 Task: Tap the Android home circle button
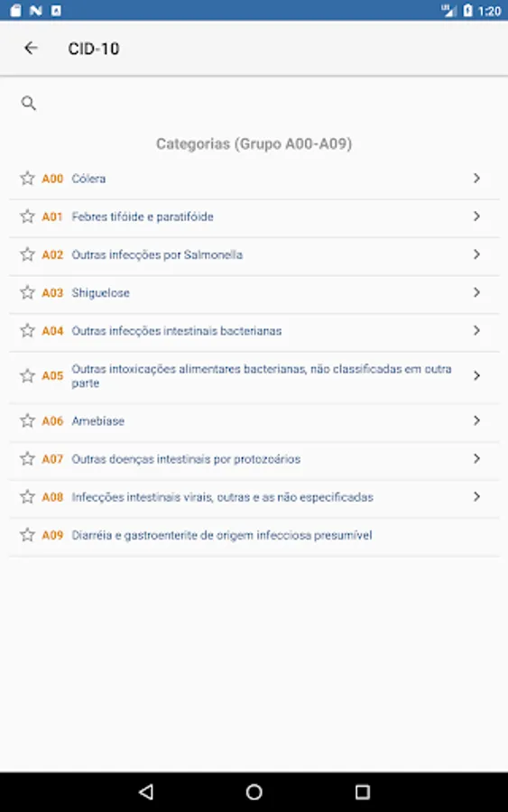(x=254, y=791)
